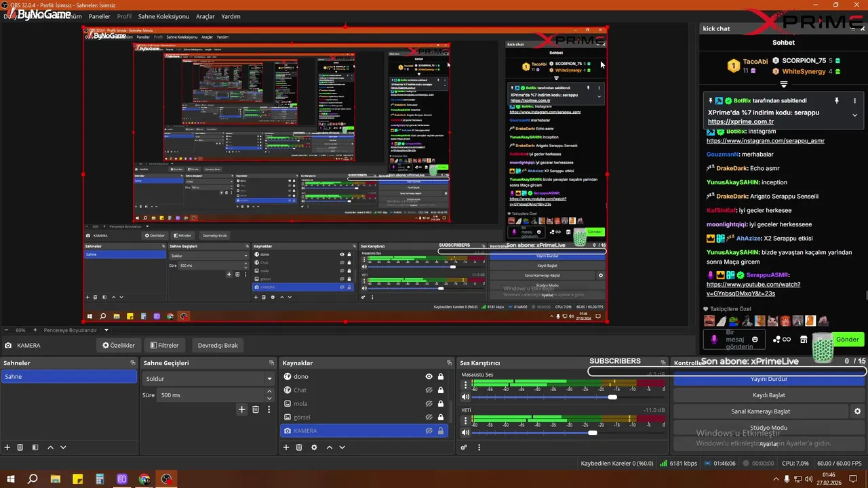Open Windows Start menu
The width and height of the screenshot is (868, 488).
tap(10, 479)
